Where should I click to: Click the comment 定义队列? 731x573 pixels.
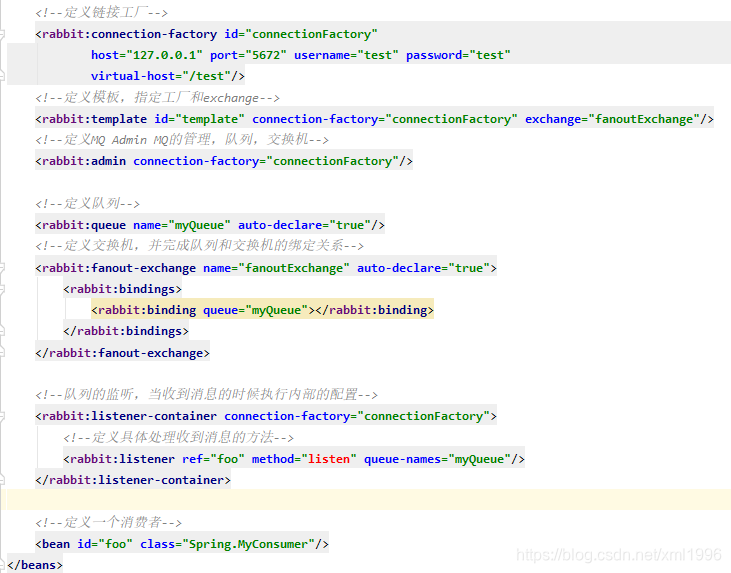pyautogui.click(x=88, y=203)
